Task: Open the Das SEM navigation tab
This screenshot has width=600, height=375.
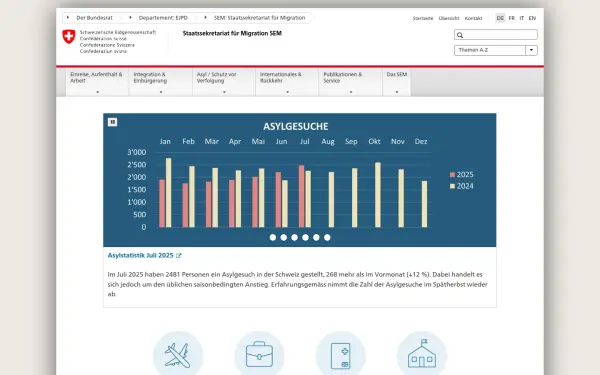Action: pos(397,82)
